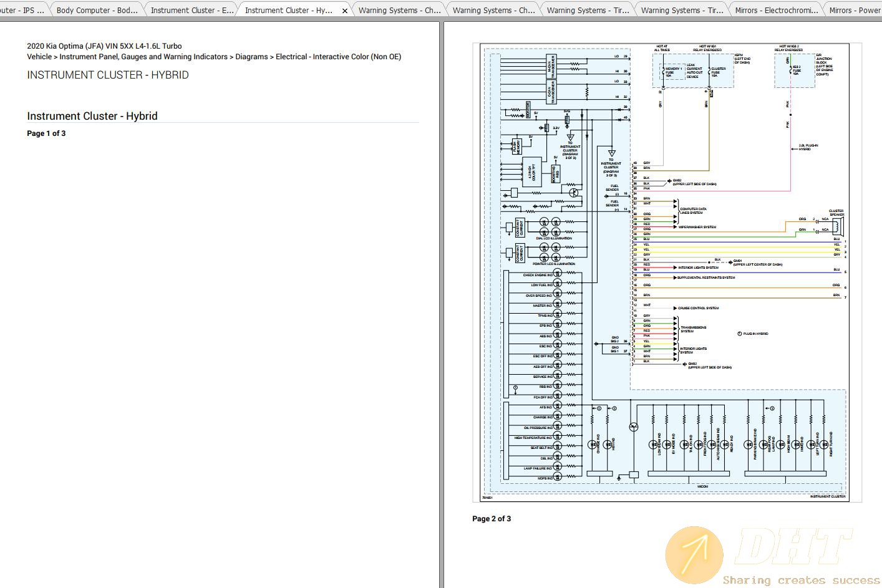882x588 pixels.
Task: Click the SUPPLEMENTAL RESTRAINTS SYSTEM label
Action: click(x=706, y=277)
